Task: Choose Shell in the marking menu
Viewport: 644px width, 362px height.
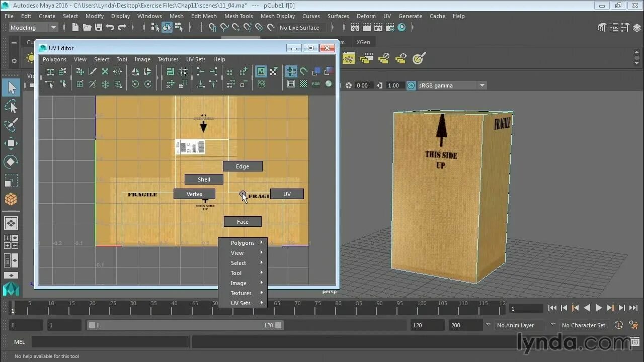Action: pyautogui.click(x=204, y=179)
